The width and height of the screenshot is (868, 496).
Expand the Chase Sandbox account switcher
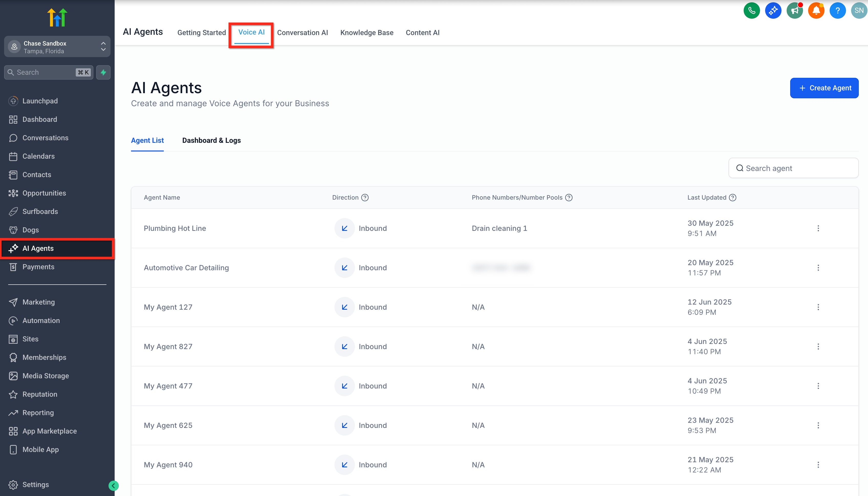[x=57, y=47]
